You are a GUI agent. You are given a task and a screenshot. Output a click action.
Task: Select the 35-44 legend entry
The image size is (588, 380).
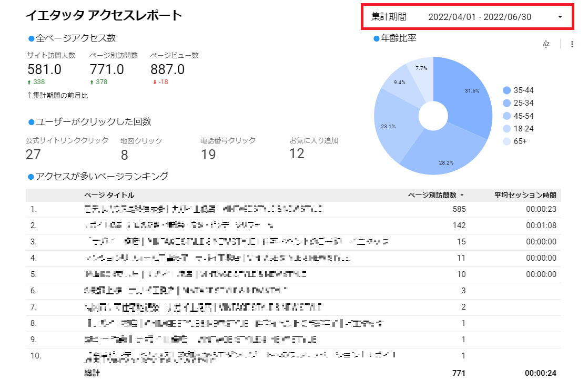click(524, 90)
